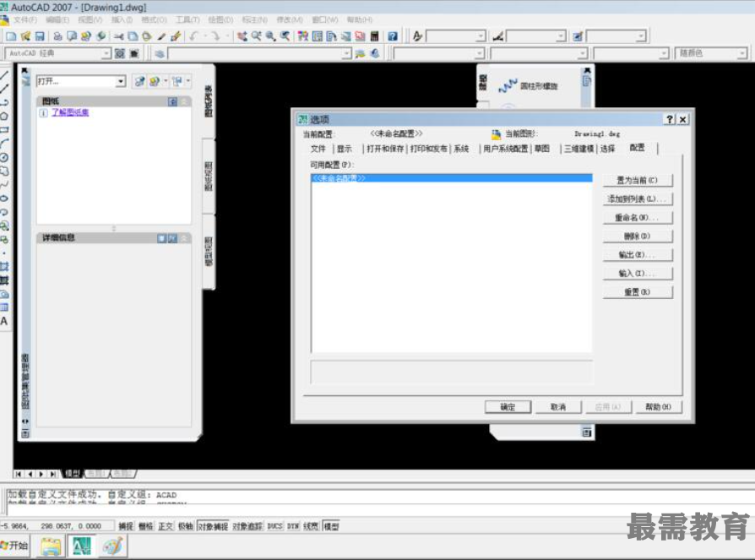This screenshot has width=755, height=560.
Task: Click the 重命名(N)... button
Action: click(x=638, y=218)
